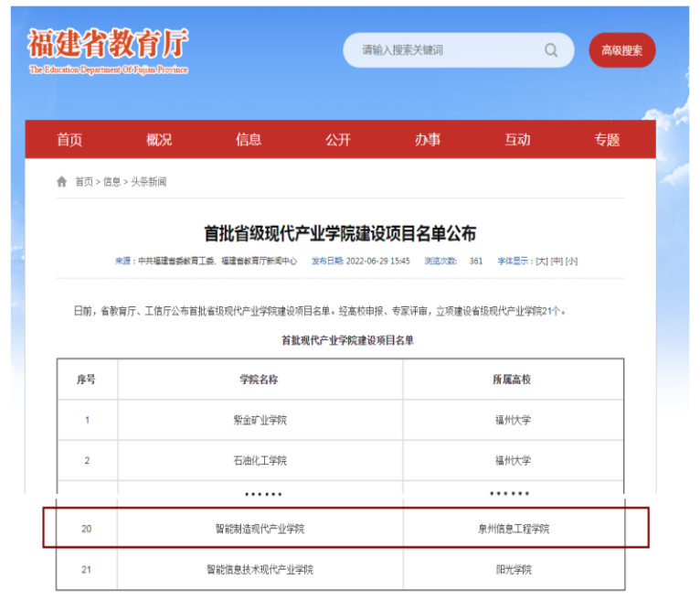Click the publish date 2022-06-29 15:45
The image size is (700, 610).
pyautogui.click(x=377, y=261)
